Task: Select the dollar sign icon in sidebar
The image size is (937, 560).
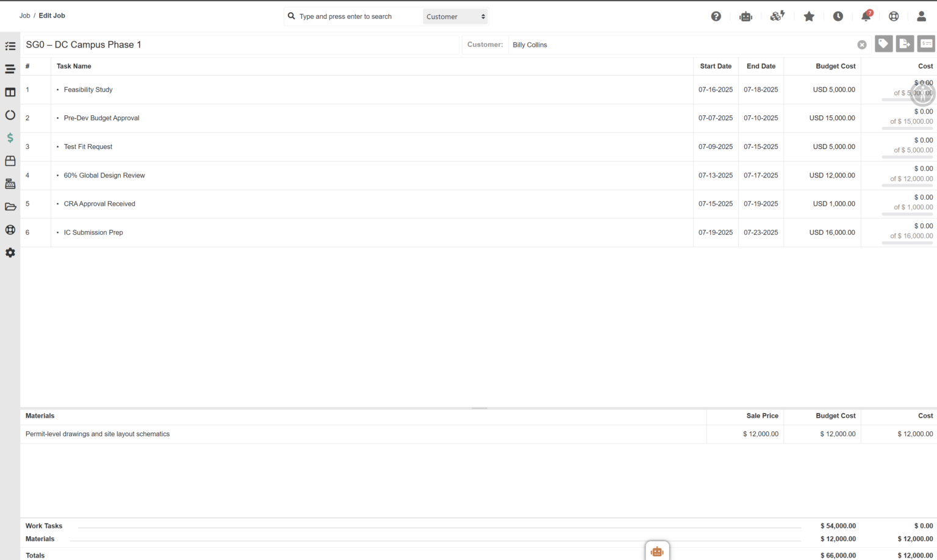Action: click(10, 138)
